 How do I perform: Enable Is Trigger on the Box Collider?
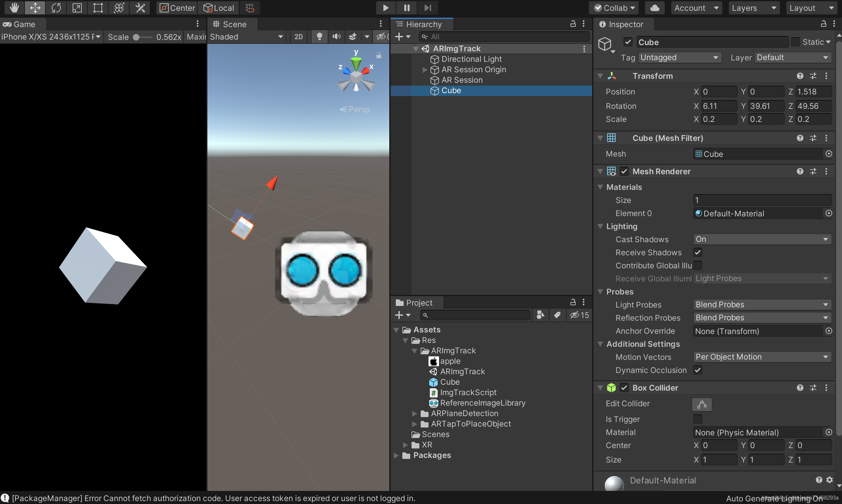tap(698, 419)
